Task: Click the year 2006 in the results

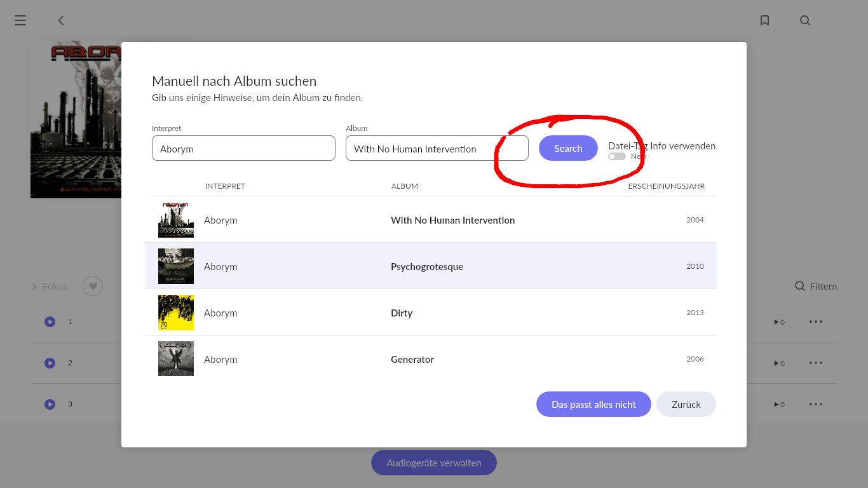Action: 695,359
